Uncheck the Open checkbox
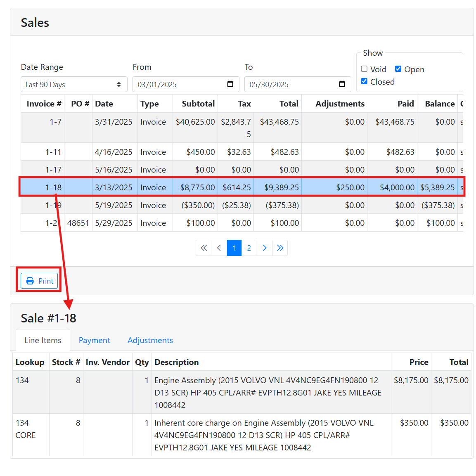 (398, 69)
